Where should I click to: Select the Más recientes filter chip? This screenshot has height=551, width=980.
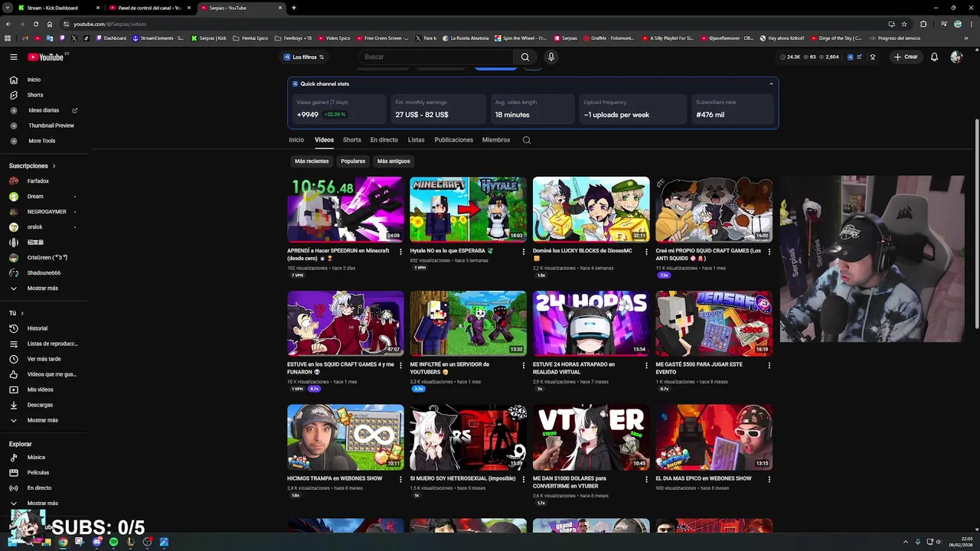[312, 161]
